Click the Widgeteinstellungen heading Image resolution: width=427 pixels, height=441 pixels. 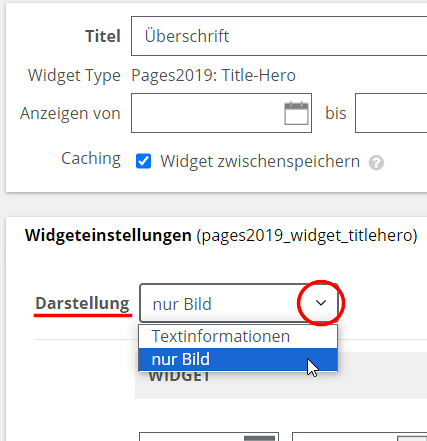tap(108, 235)
